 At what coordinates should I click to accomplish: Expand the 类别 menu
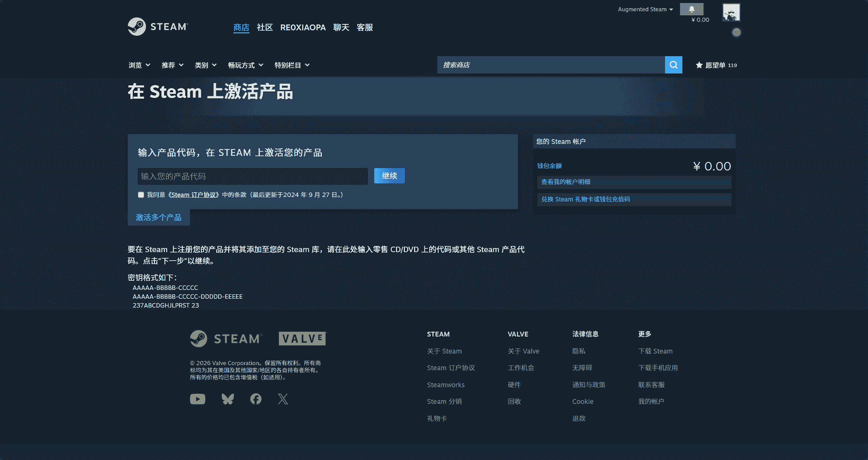(206, 65)
